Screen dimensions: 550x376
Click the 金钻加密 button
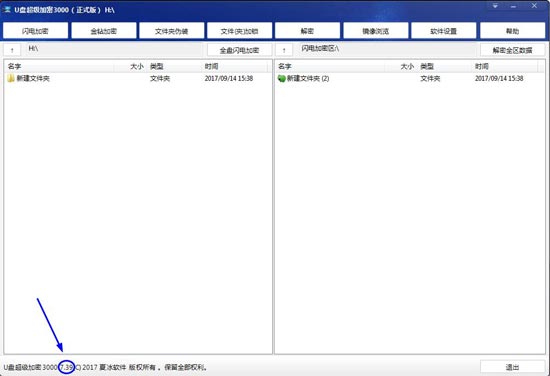pos(104,31)
